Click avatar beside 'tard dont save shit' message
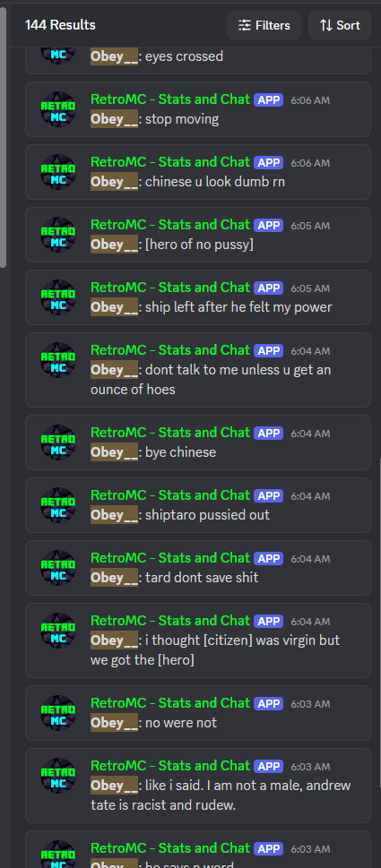Screen dimensions: 381x868 click(58, 567)
